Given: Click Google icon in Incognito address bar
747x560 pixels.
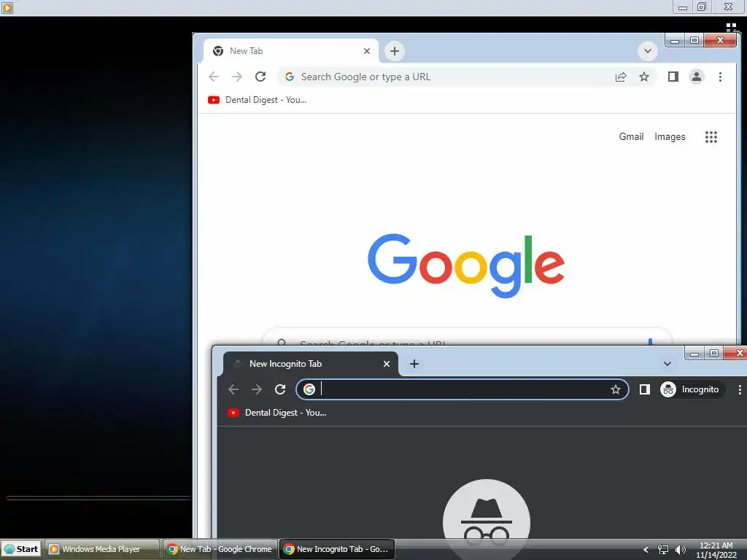Looking at the screenshot, I should tap(309, 389).
